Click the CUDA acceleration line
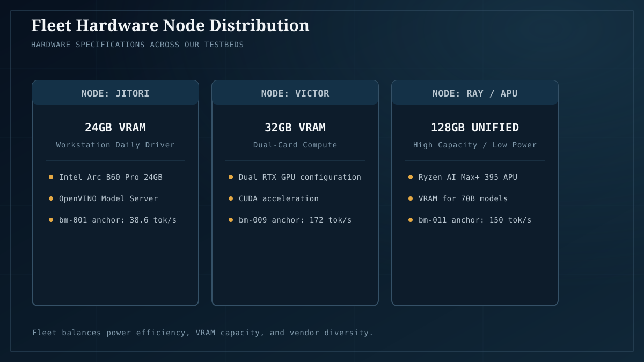The image size is (644, 362). (279, 198)
